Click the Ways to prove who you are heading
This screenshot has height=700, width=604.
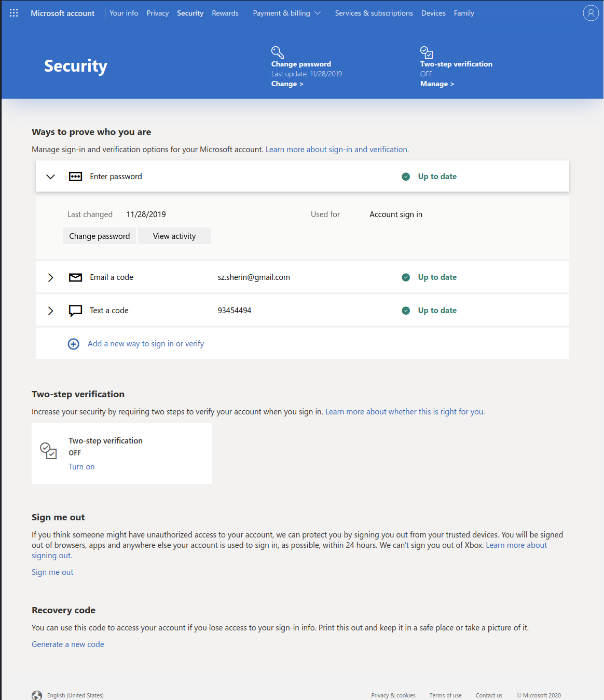91,132
